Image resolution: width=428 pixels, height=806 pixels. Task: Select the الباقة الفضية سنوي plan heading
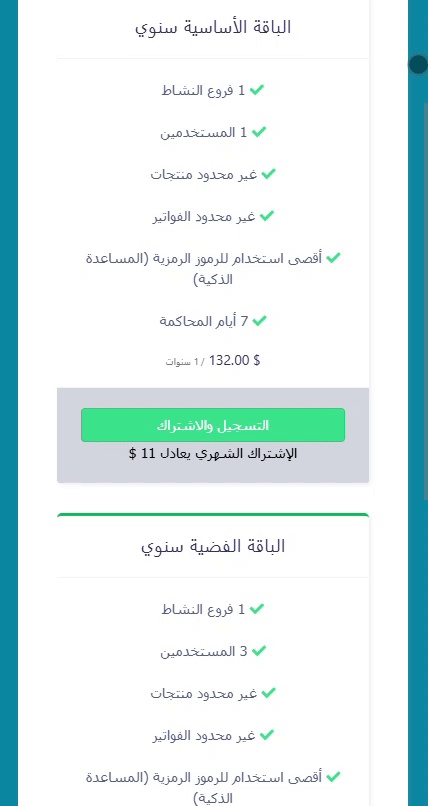(213, 546)
